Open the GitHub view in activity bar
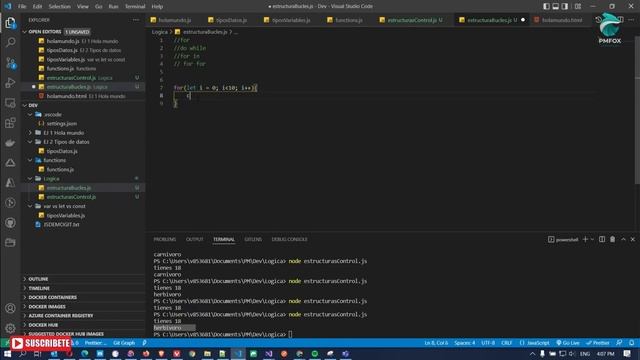Image resolution: width=640 pixels, height=360 pixels. [10, 223]
